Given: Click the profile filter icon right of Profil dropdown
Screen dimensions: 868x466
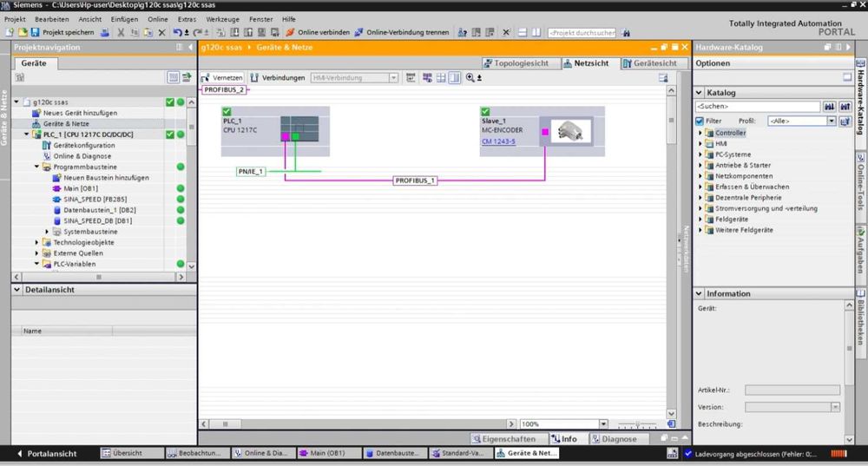Looking at the screenshot, I should 845,121.
